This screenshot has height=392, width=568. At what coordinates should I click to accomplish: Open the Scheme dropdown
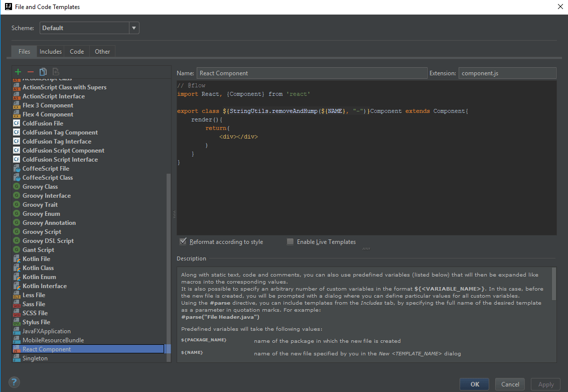point(133,28)
